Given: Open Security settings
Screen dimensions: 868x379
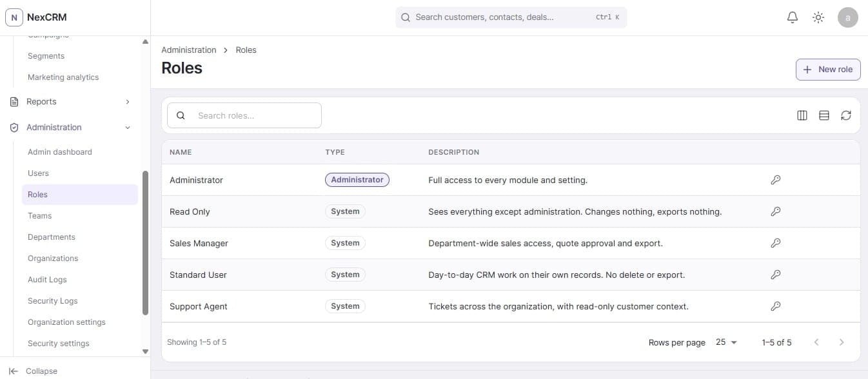Looking at the screenshot, I should point(59,344).
